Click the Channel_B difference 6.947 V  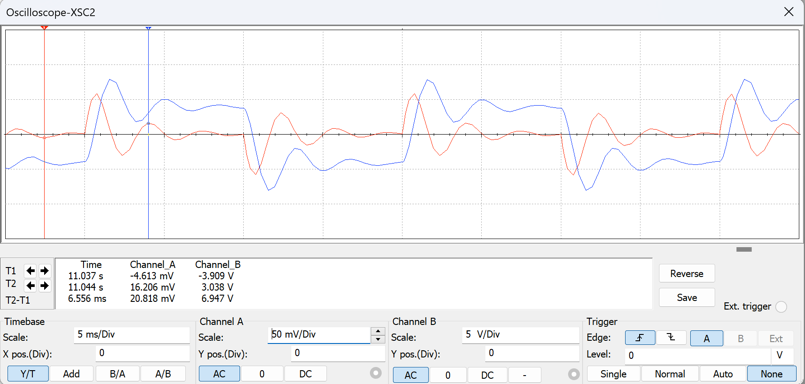217,298
